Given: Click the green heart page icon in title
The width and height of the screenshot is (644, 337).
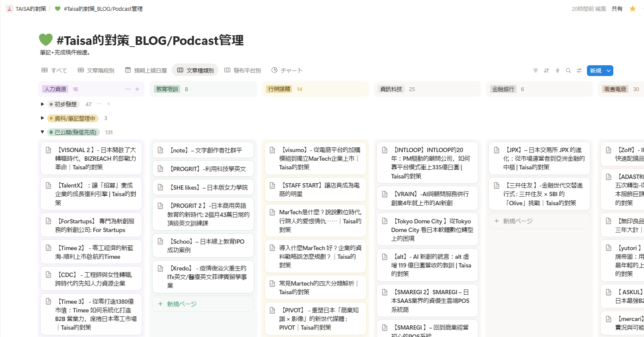Looking at the screenshot, I should 45,40.
